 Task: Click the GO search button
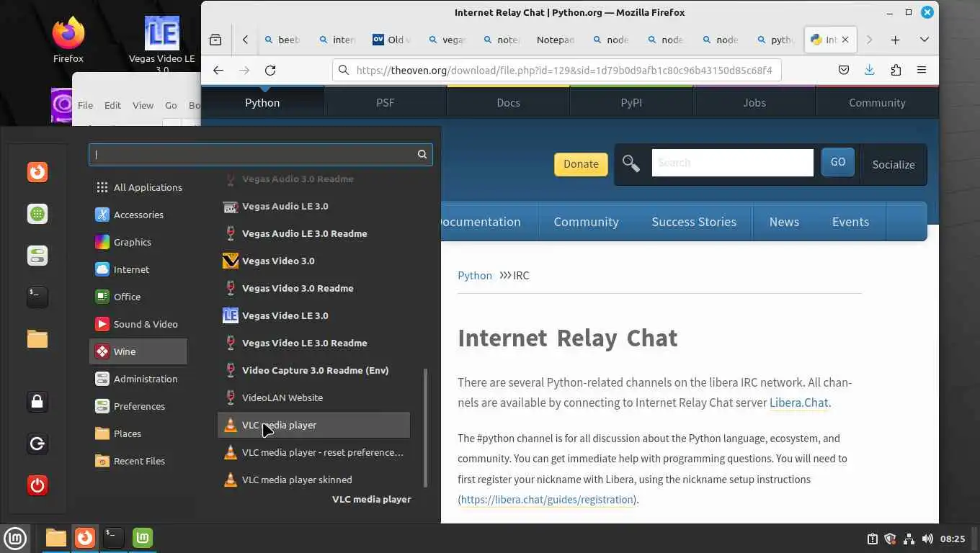point(838,162)
